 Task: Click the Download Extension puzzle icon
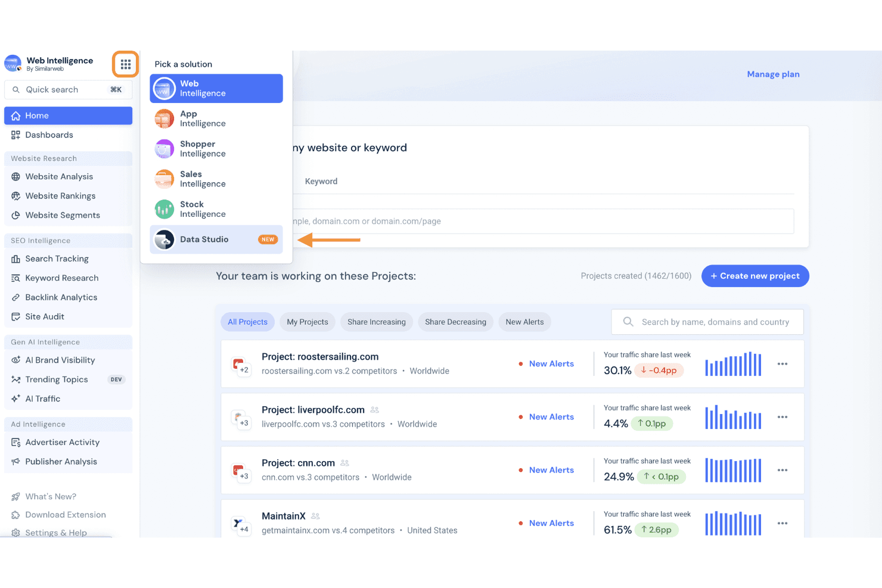click(x=16, y=515)
